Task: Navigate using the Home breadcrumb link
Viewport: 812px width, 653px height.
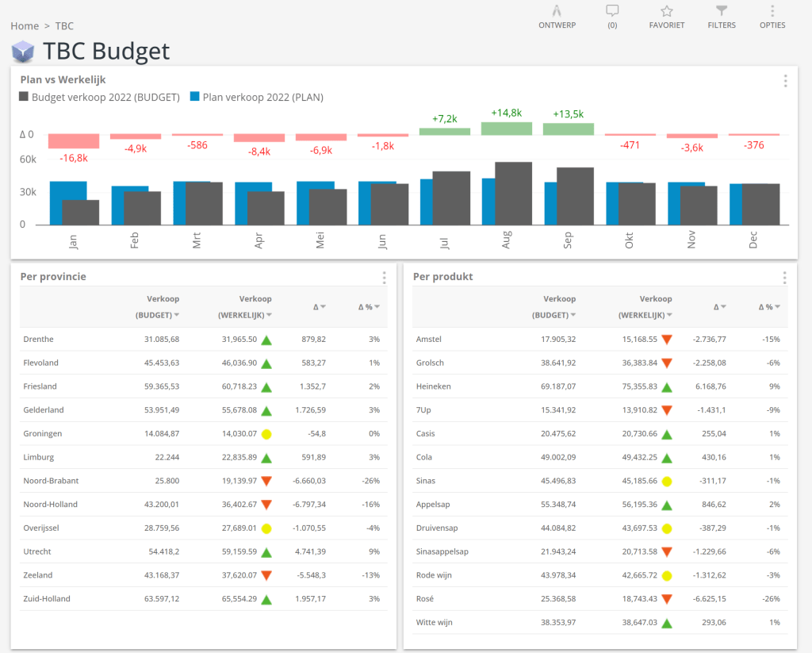Action: point(24,25)
